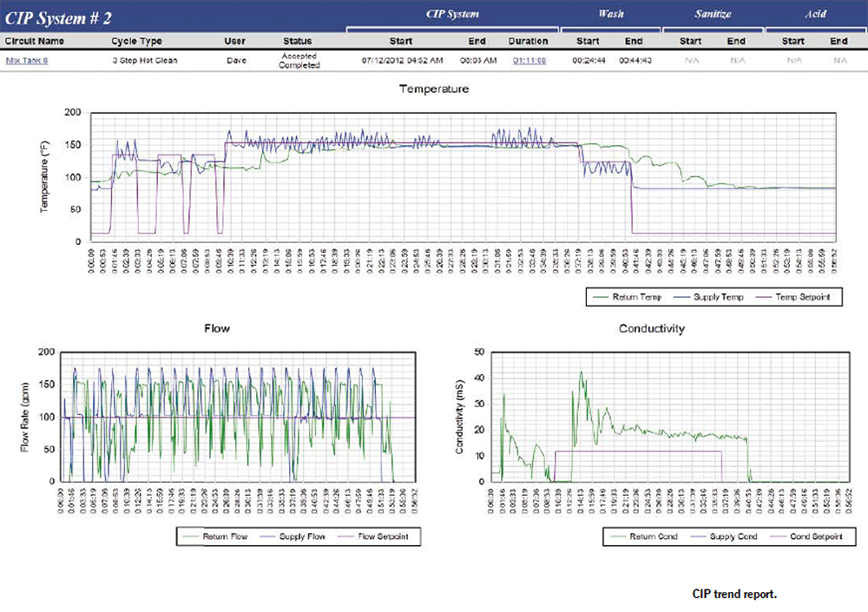The height and width of the screenshot is (612, 868).
Task: Click the '3 Step Hot Clean' cell
Action: (145, 61)
